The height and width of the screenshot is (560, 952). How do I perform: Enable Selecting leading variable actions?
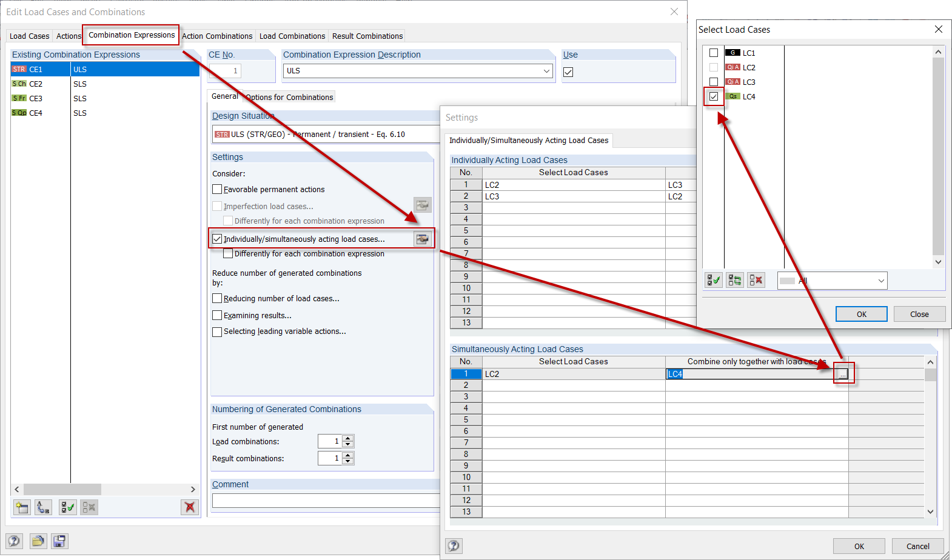[217, 332]
